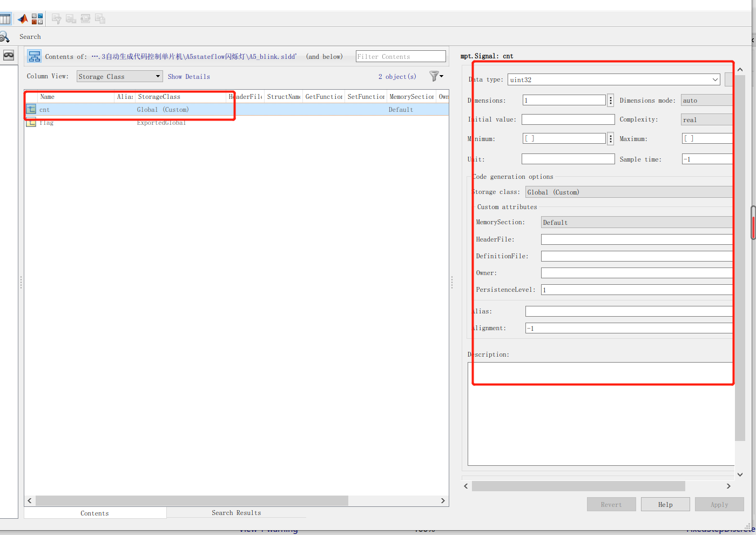This screenshot has height=535, width=756.
Task: Sort by the MemorySection column header
Action: coord(411,97)
